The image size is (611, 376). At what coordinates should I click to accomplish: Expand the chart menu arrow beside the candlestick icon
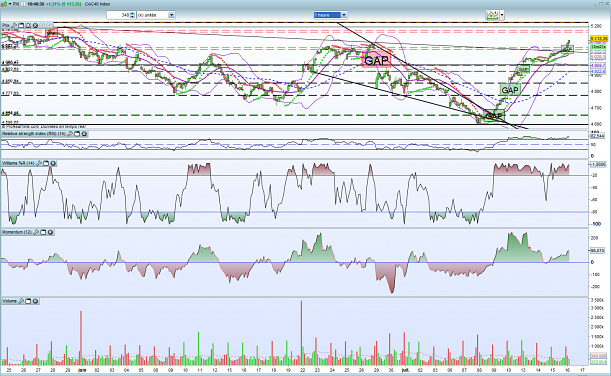pyautogui.click(x=10, y=4)
